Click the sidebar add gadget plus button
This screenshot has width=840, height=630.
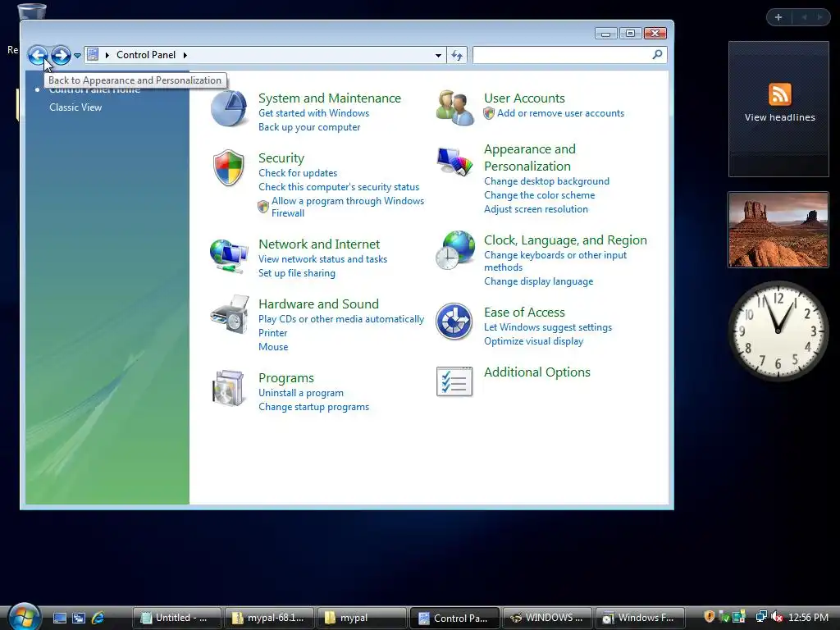(x=778, y=17)
